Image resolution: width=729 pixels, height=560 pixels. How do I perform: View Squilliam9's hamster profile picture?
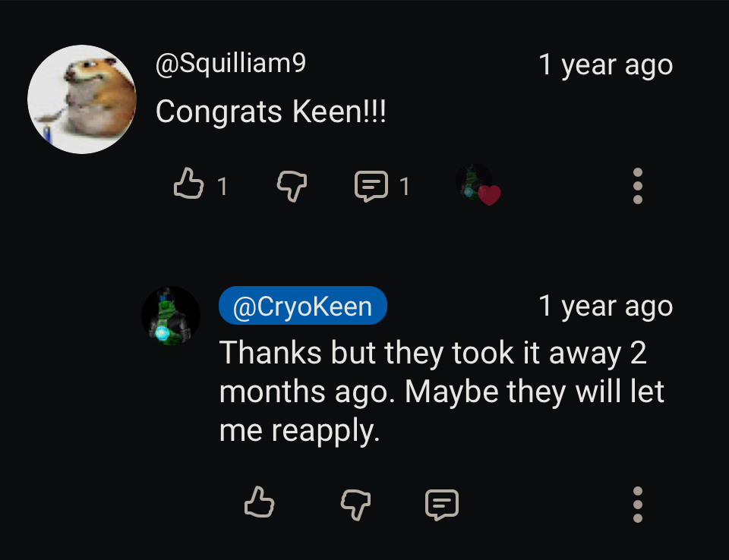[82, 99]
